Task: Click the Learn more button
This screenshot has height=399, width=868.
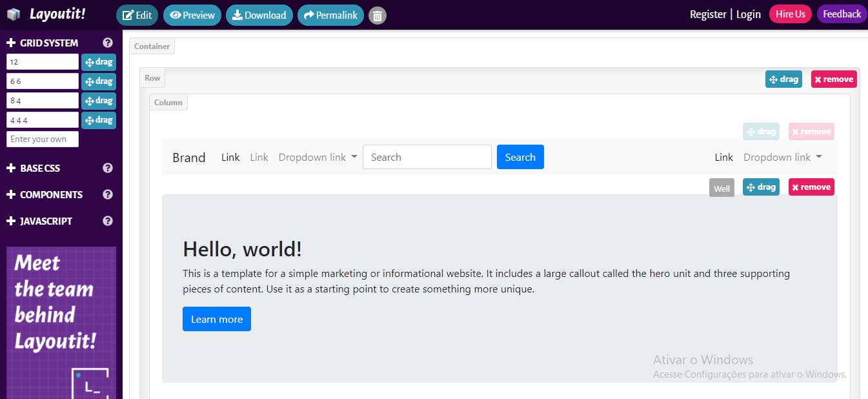Action: point(216,318)
